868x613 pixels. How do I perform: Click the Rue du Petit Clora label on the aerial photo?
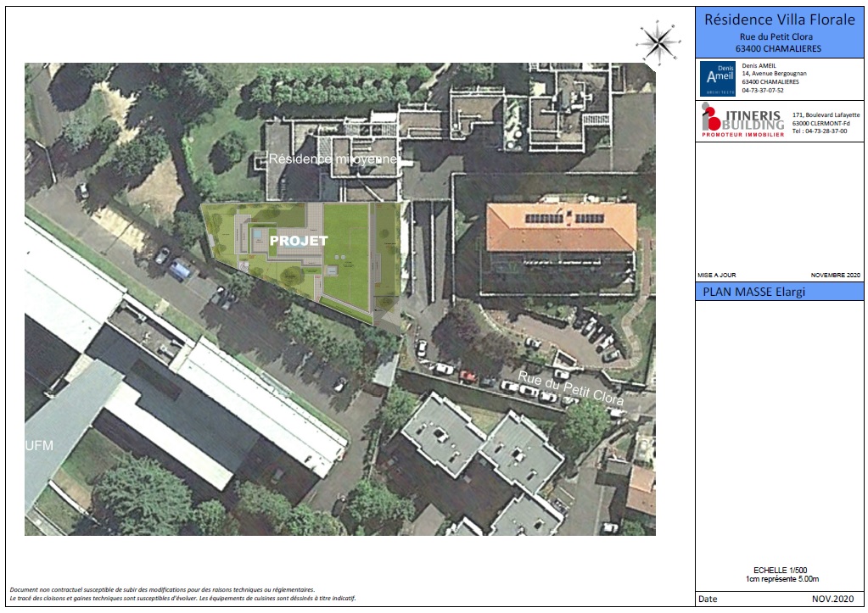click(x=570, y=386)
